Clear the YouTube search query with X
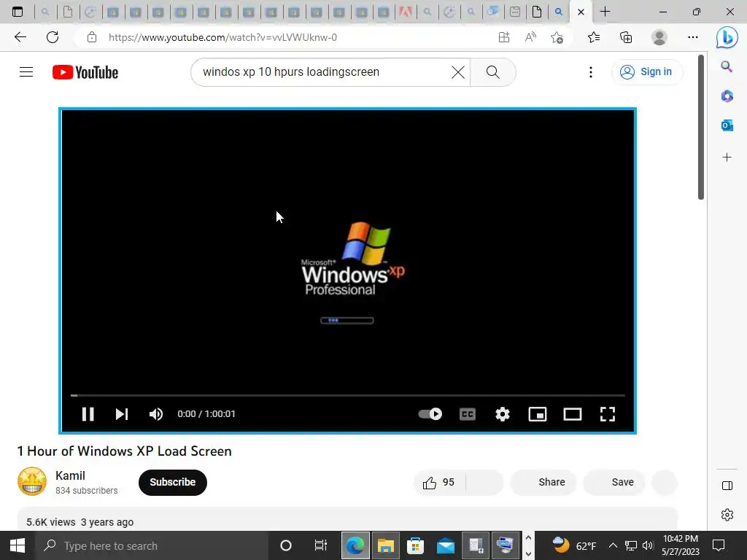The image size is (747, 560). pyautogui.click(x=458, y=72)
